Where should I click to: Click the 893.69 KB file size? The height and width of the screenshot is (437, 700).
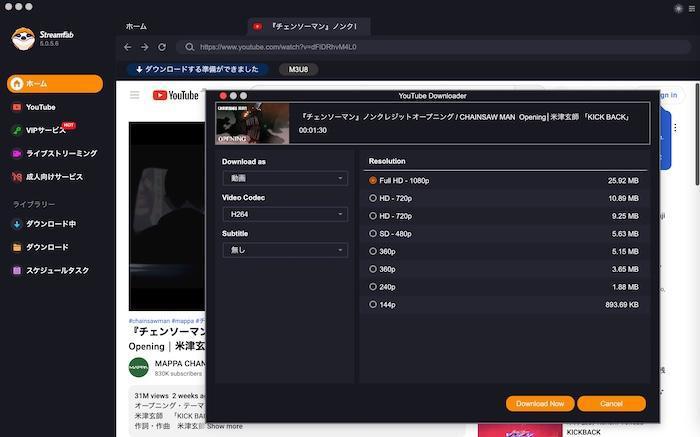click(622, 305)
